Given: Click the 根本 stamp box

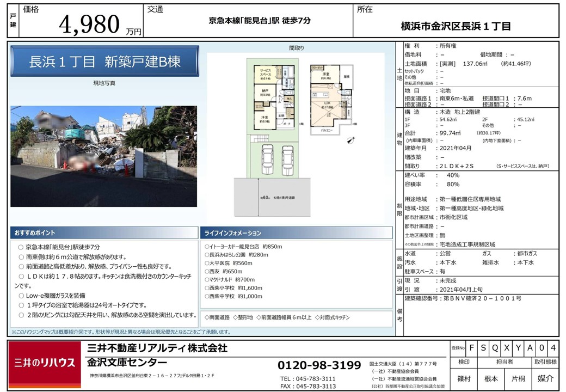Looking at the screenshot, I should (x=491, y=378).
